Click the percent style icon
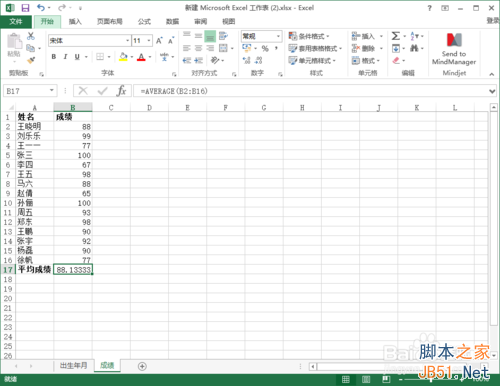This screenshot has height=386, width=500. point(265,49)
